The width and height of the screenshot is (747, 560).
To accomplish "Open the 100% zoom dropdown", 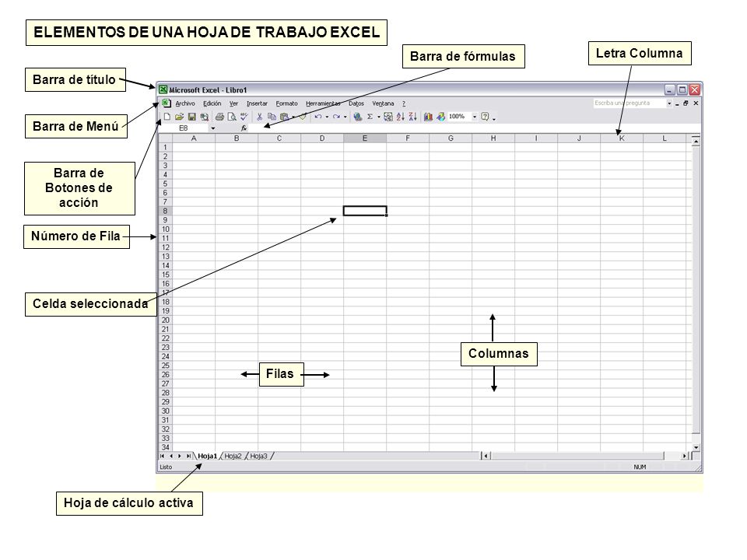I will click(475, 117).
